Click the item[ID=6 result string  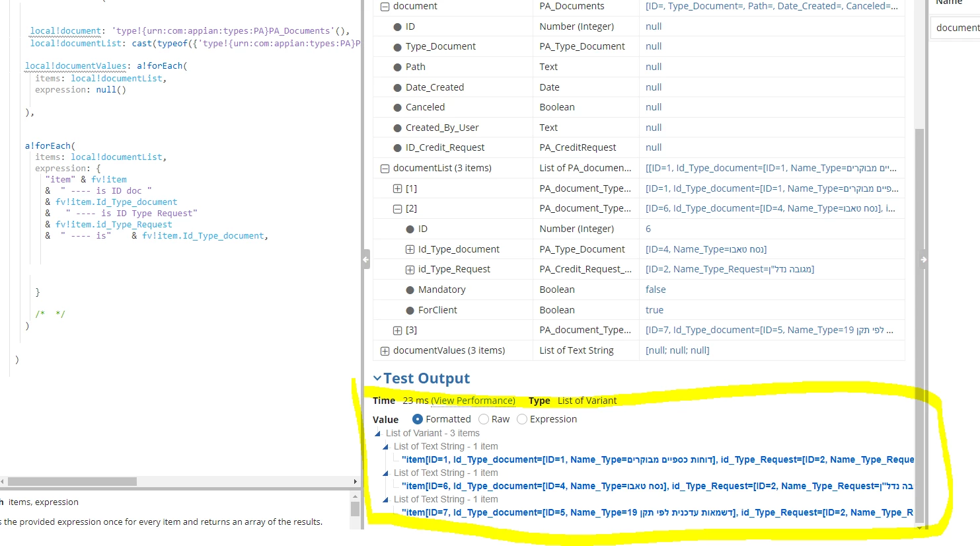658,486
